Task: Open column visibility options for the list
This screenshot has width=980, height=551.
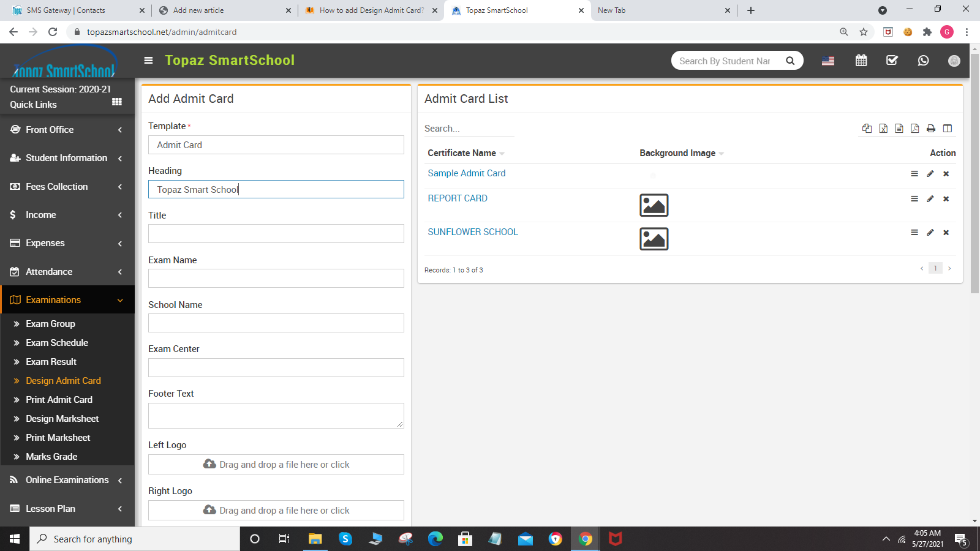Action: [947, 129]
